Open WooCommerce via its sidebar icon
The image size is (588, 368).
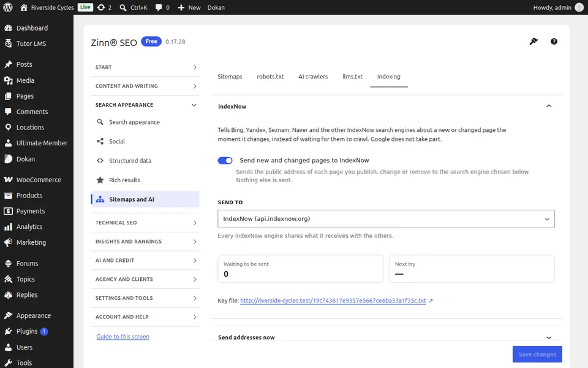click(8, 180)
